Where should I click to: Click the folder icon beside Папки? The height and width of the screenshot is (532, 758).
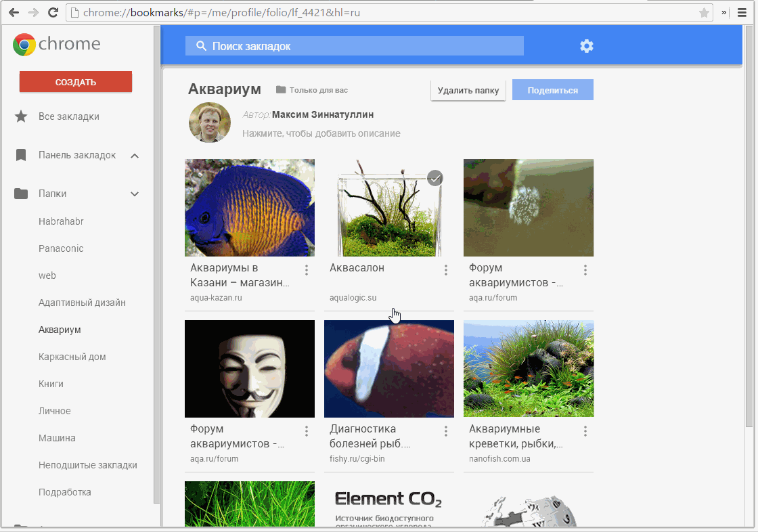tap(21, 194)
